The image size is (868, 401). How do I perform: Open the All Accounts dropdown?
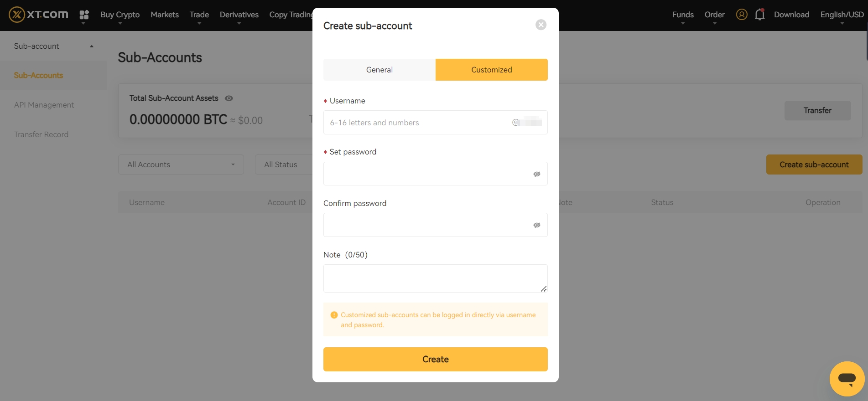click(x=181, y=165)
